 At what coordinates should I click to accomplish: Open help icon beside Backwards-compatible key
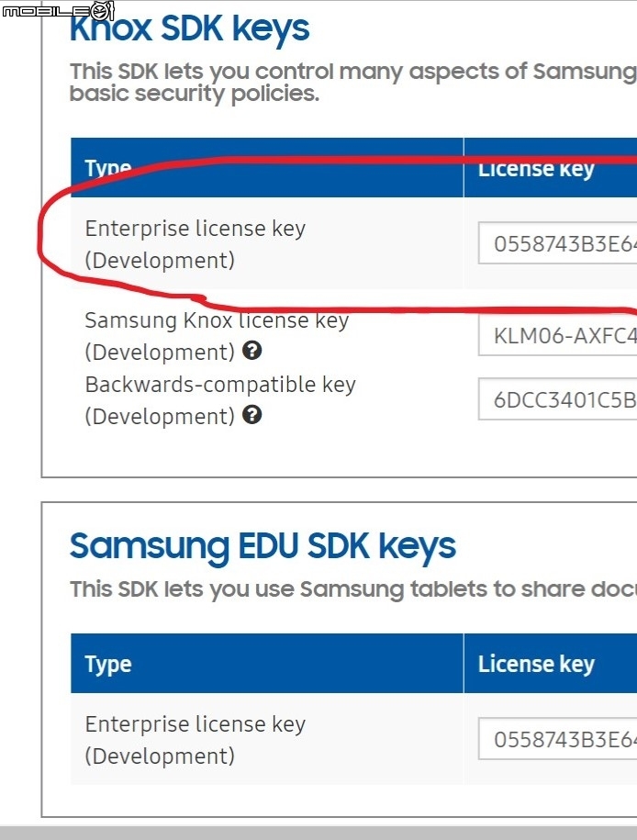[x=251, y=415]
